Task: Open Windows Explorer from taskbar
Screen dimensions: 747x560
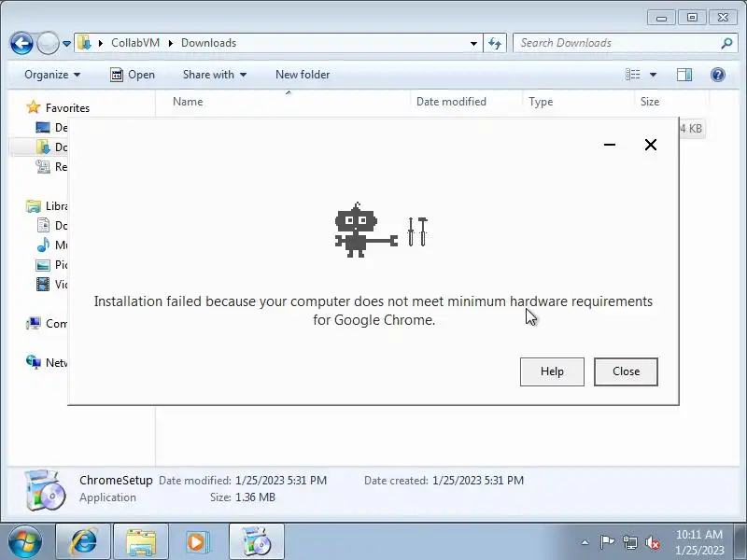Action: [x=141, y=541]
